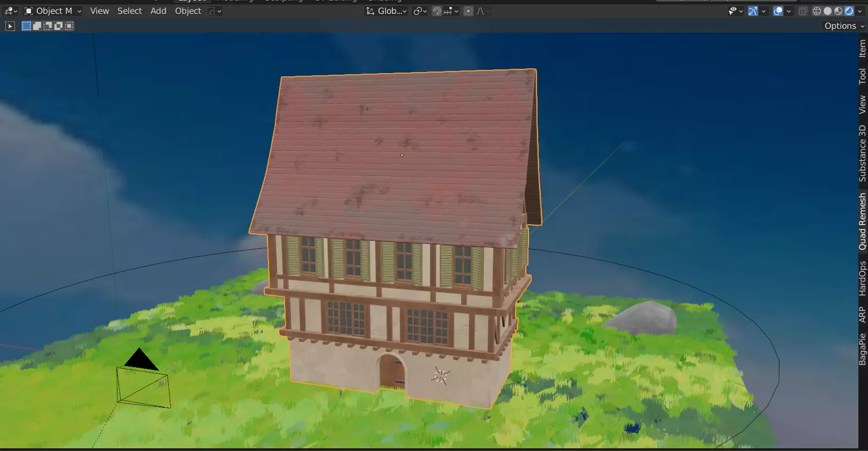The width and height of the screenshot is (868, 451).
Task: Open the ARP sidebar tab
Action: [x=862, y=314]
